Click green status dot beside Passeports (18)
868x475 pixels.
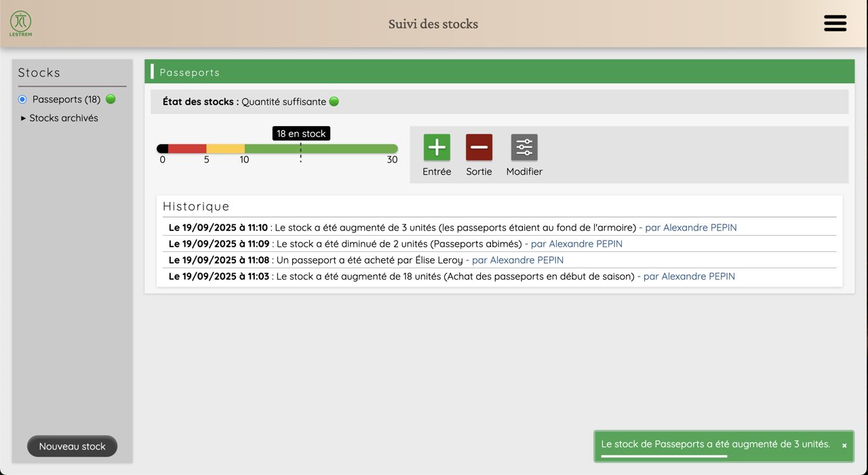[111, 100]
